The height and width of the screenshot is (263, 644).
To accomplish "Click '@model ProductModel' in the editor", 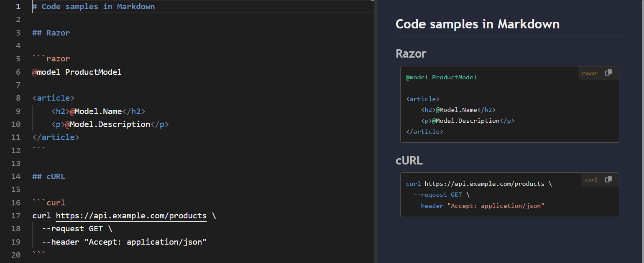I will click(77, 72).
